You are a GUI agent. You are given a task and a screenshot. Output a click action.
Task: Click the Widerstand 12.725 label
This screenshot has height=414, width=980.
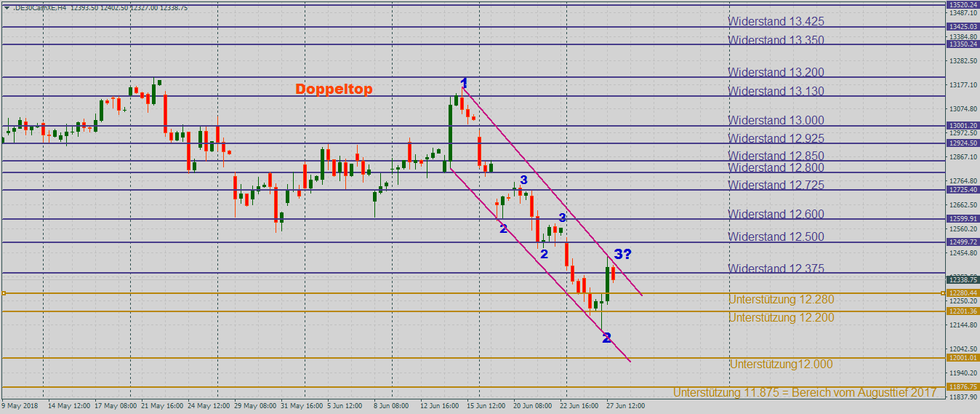point(776,185)
